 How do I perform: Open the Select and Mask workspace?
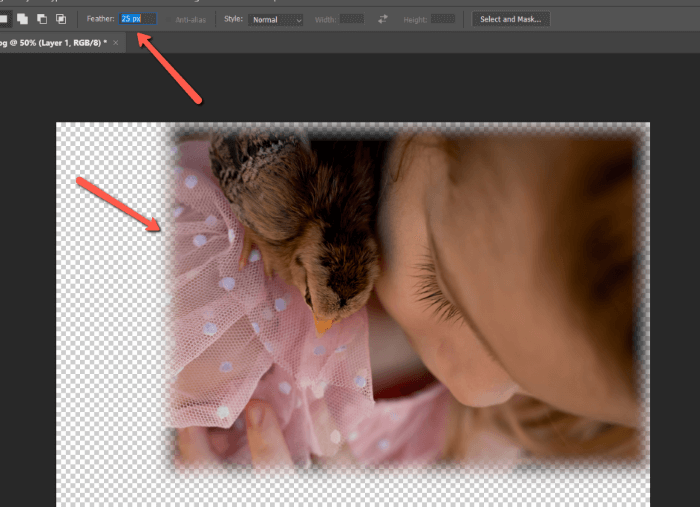[x=510, y=19]
